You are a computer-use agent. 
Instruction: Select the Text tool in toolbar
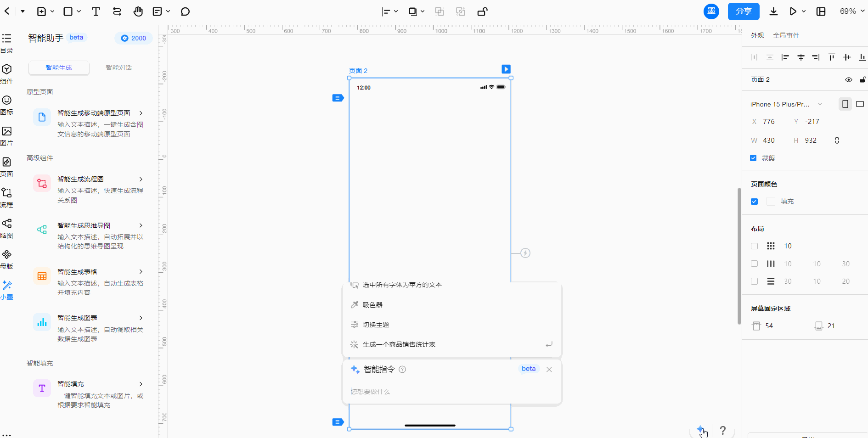point(96,11)
